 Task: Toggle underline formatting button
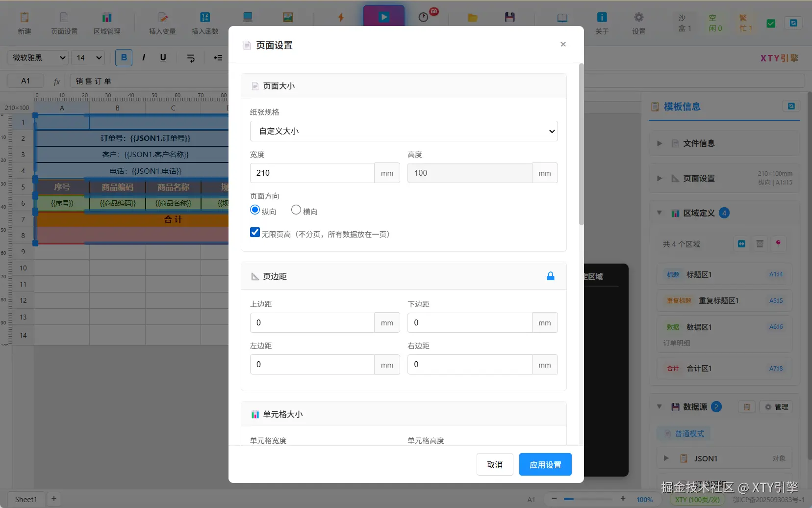[163, 57]
